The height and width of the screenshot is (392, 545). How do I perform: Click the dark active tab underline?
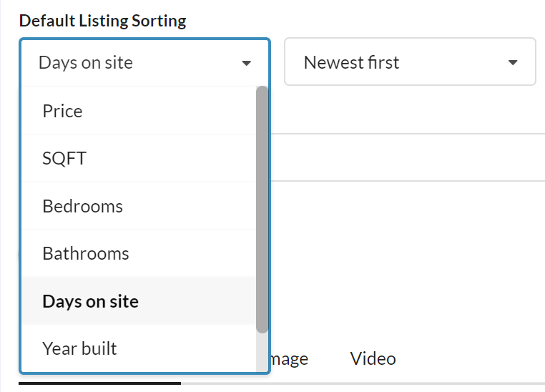[x=100, y=384]
